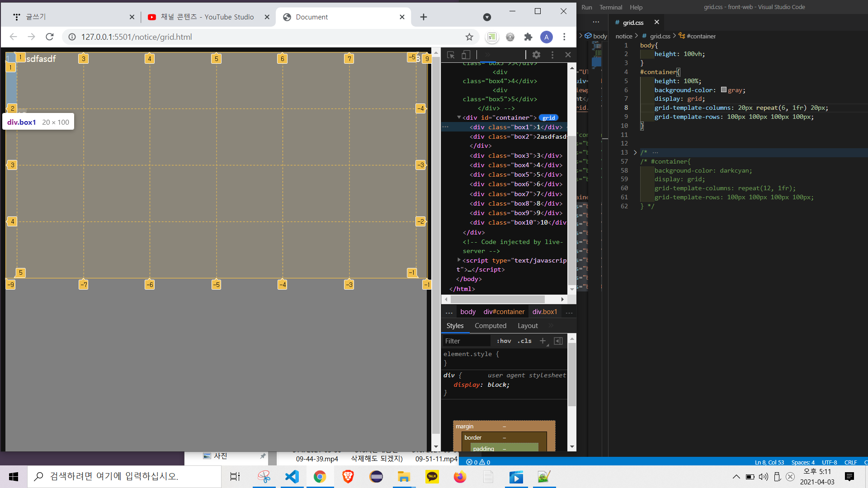Switch to the YouTube Studio tab
868x488 pixels.
[207, 17]
